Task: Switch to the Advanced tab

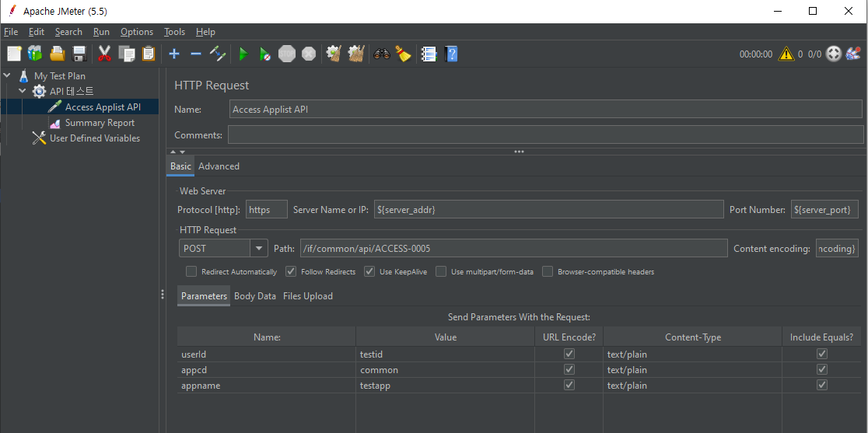Action: pos(219,166)
